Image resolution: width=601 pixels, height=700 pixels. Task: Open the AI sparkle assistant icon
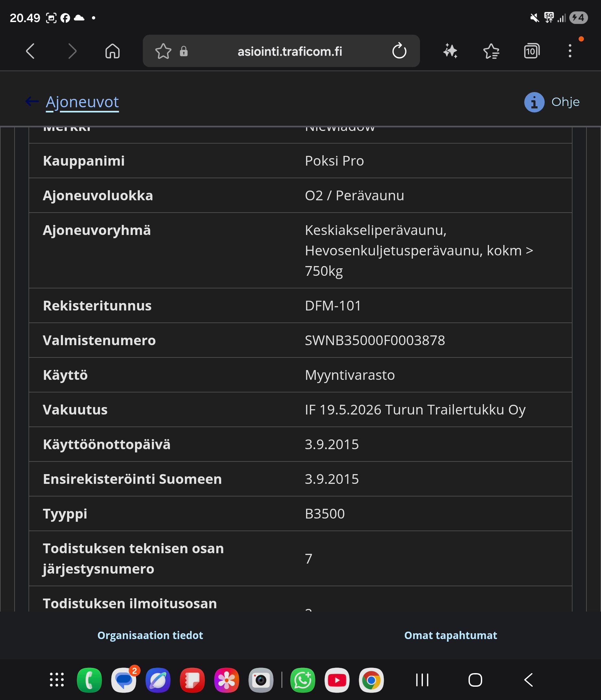click(x=450, y=51)
